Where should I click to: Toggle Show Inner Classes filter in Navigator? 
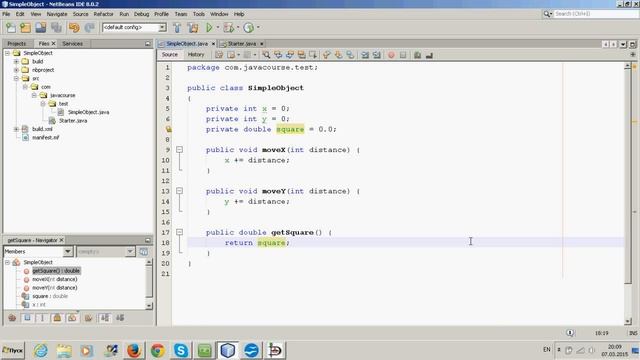click(x=72, y=318)
